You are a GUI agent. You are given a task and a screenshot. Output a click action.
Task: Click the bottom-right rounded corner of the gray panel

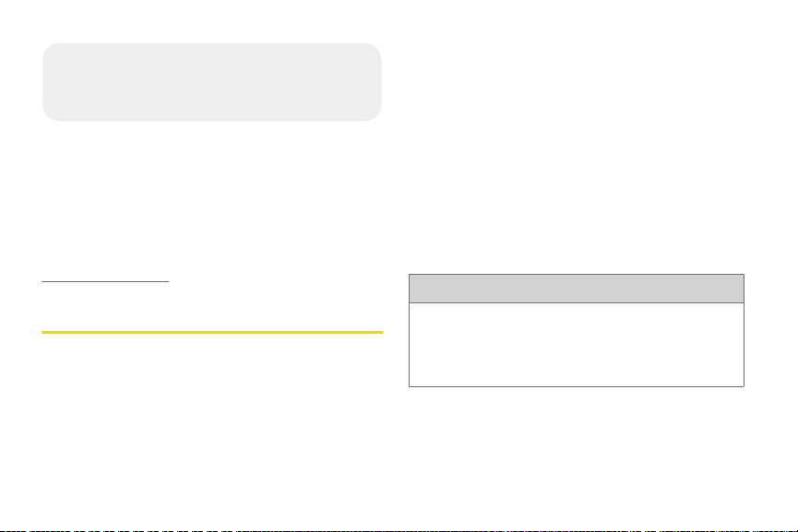tap(374, 113)
